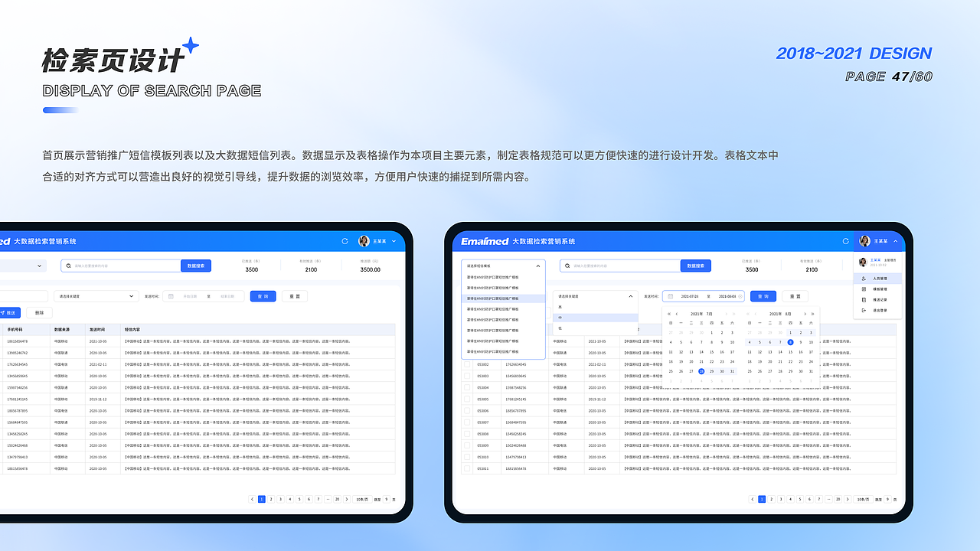This screenshot has width=980, height=551.
Task: Collapse 请选择关键度 dropdown in right screen
Action: coord(631,296)
